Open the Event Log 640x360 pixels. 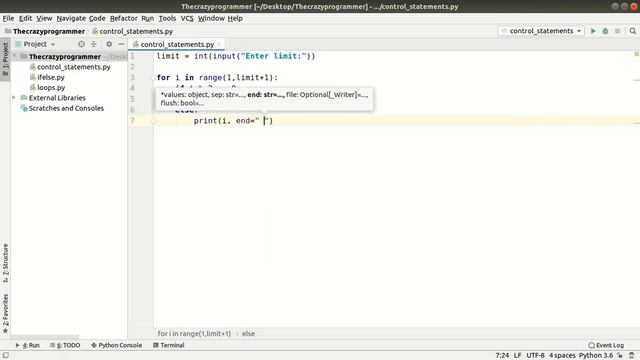(x=606, y=345)
